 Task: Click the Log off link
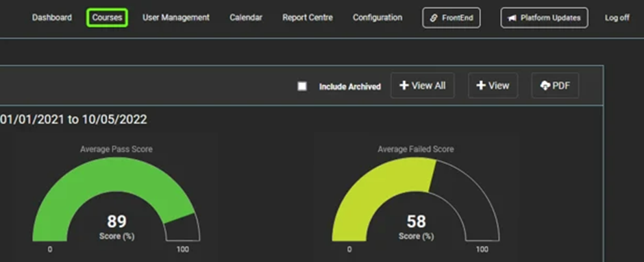coord(617,18)
